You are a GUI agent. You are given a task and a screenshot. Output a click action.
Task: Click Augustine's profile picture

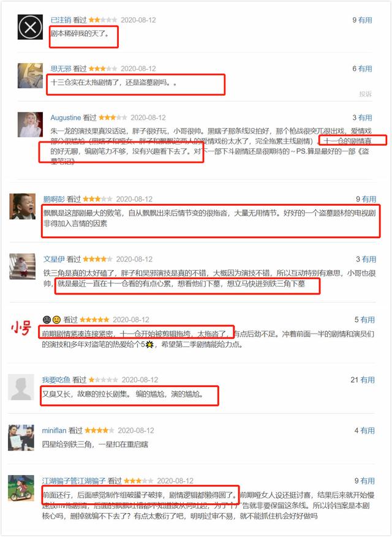(x=30, y=125)
